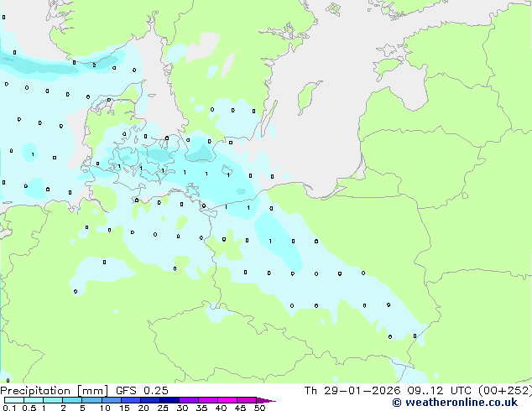Click the 15–20 mm legend color swatch

[131, 400]
